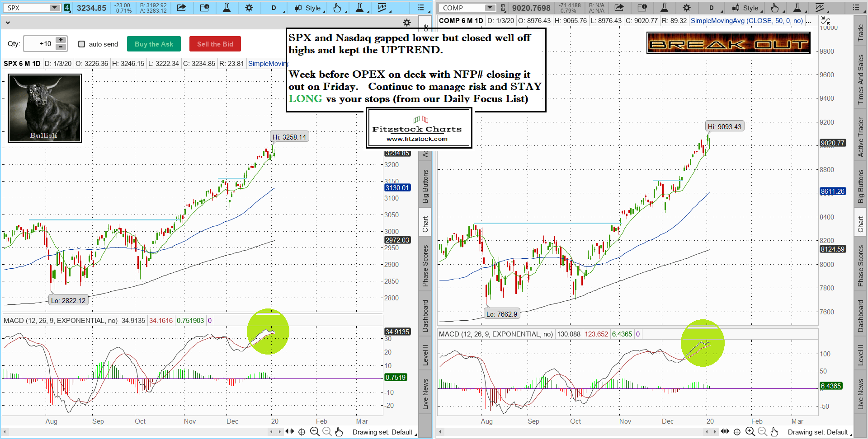The height and width of the screenshot is (439, 868).
Task: Switch to Times And Sales side tab
Action: [860, 79]
